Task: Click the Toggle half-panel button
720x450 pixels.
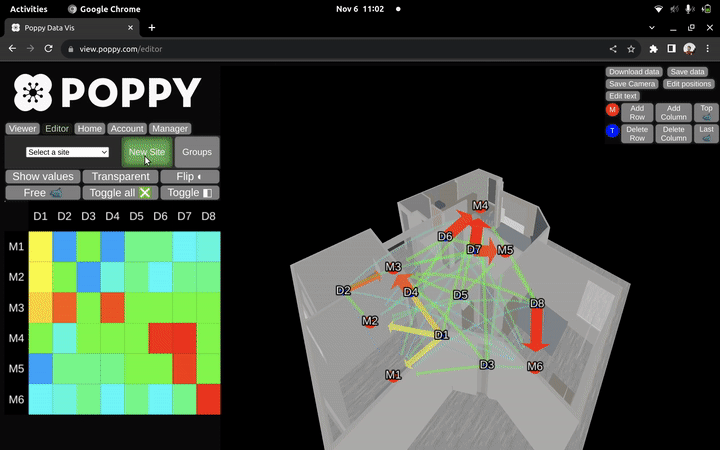Action: click(190, 193)
